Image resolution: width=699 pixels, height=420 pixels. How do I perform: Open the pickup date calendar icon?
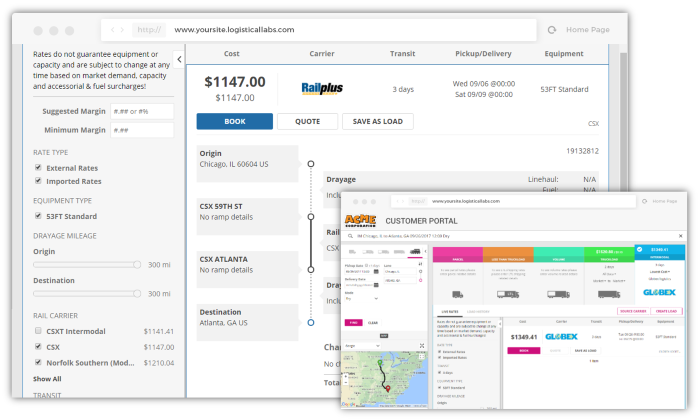pyautogui.click(x=376, y=272)
